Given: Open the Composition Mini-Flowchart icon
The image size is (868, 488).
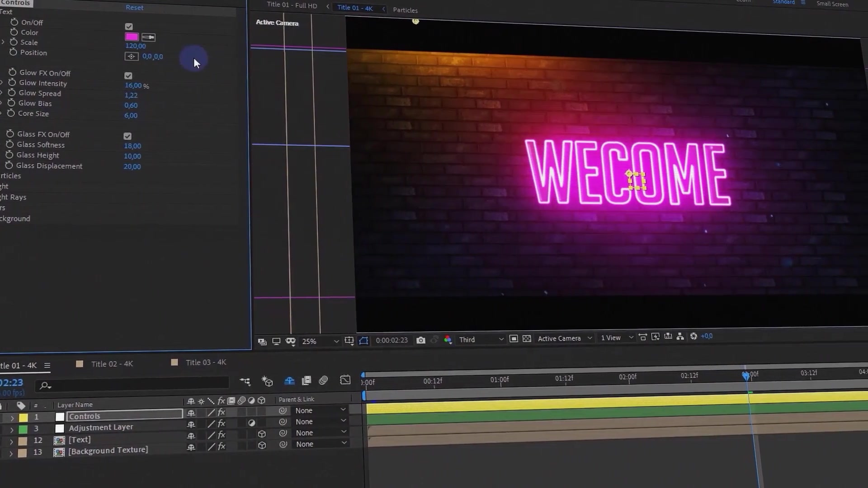Looking at the screenshot, I should click(x=245, y=382).
